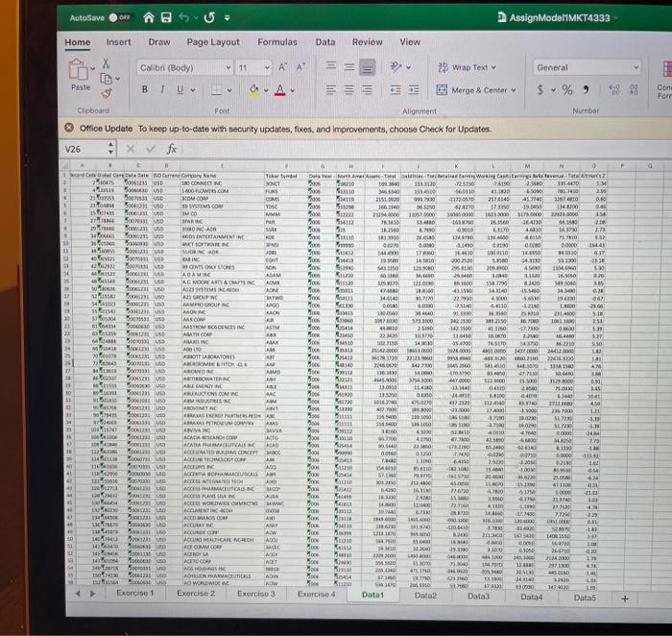672x636 pixels.
Task: Click the Top Align icon
Action: (x=331, y=65)
